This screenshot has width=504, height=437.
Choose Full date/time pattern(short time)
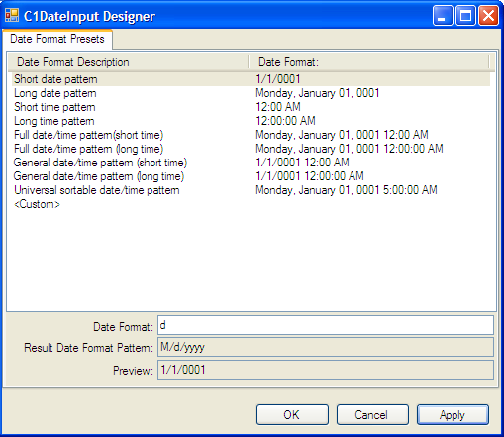click(x=251, y=135)
